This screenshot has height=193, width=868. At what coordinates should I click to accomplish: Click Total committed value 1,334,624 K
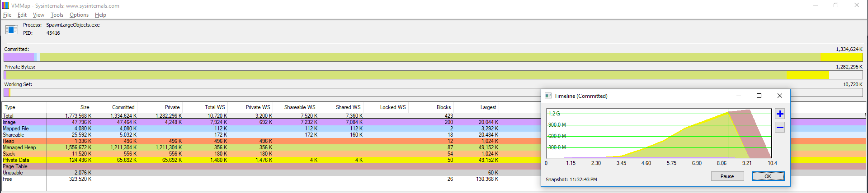point(123,116)
